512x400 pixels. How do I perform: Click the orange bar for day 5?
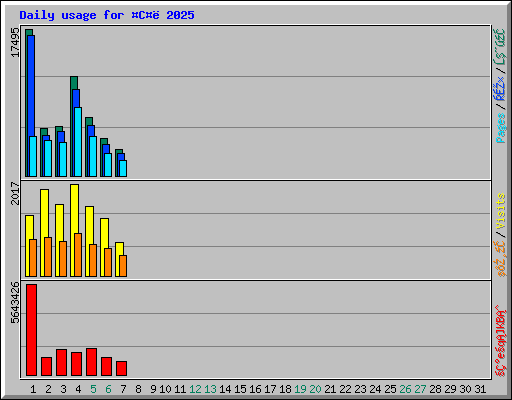coord(93,260)
